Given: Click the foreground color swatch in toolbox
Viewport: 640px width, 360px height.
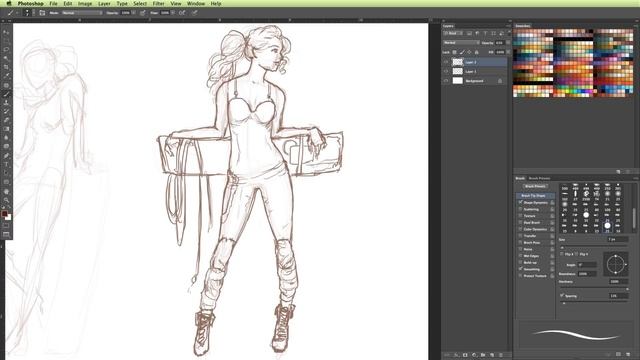Looking at the screenshot, I should (x=4, y=214).
